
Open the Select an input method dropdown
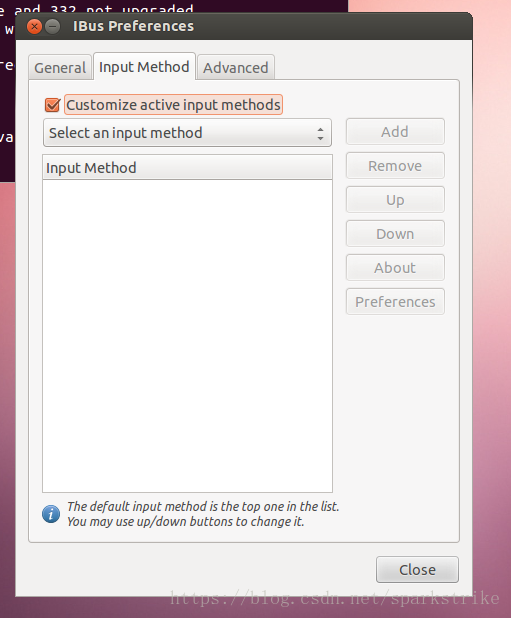(188, 133)
